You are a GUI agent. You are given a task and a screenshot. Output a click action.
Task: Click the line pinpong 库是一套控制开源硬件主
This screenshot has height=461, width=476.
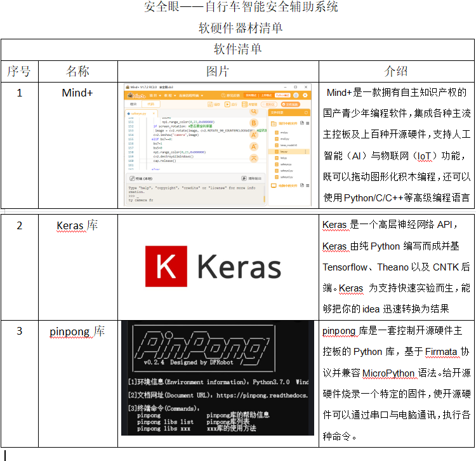point(392,330)
